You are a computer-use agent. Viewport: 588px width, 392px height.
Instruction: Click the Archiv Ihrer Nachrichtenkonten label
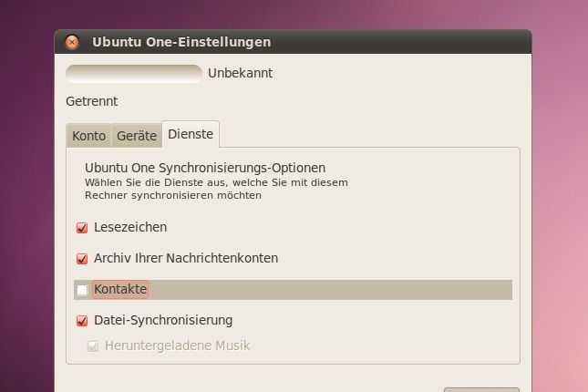[186, 258]
